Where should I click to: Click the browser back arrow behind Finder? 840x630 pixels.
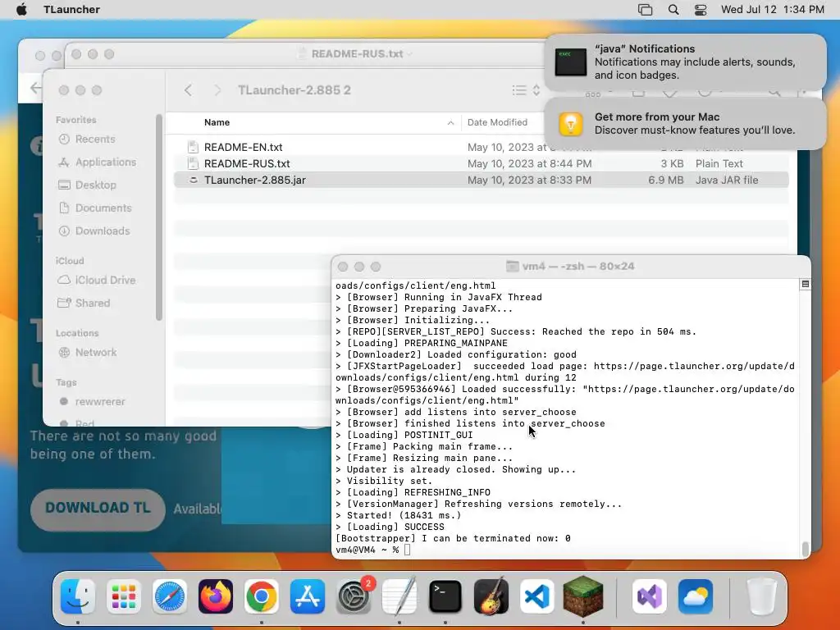coord(35,88)
